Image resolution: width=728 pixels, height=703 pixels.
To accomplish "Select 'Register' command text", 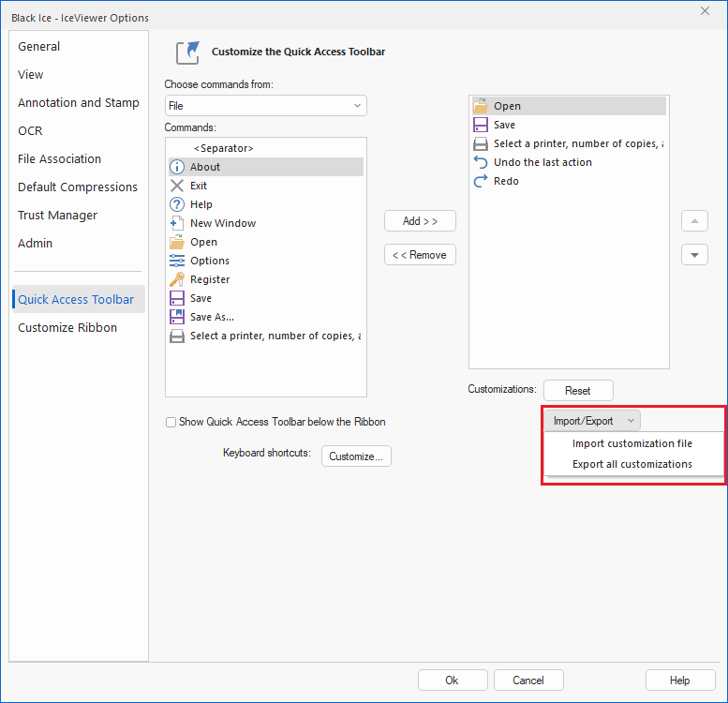I will [x=210, y=279].
